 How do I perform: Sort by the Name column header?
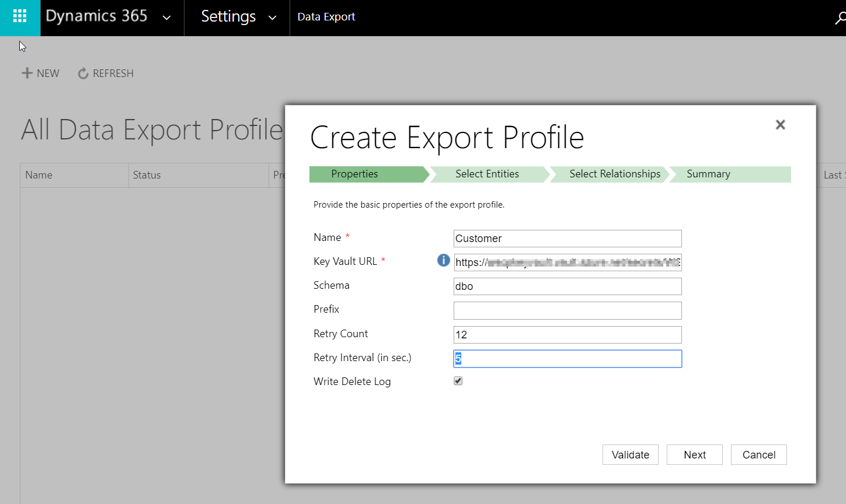coord(38,174)
